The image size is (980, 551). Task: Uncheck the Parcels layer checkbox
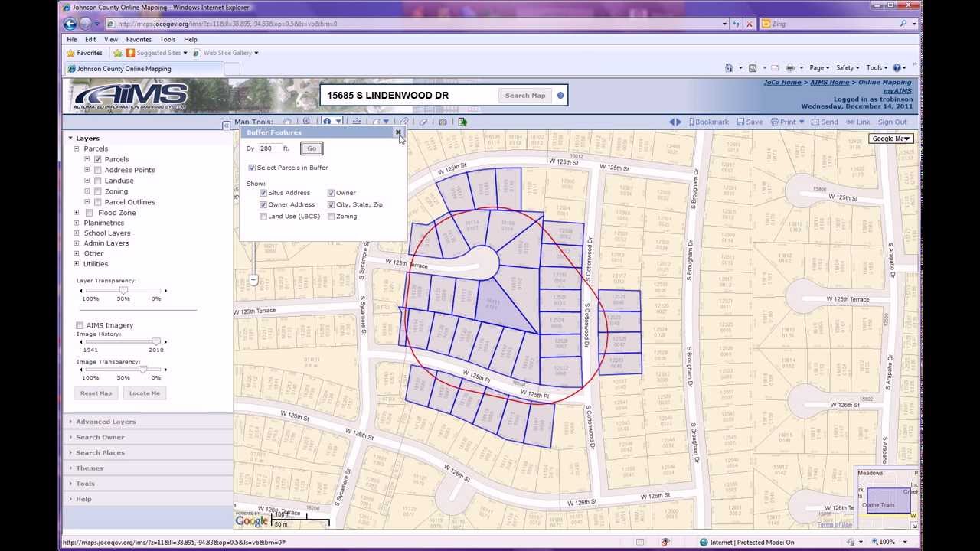click(x=98, y=159)
